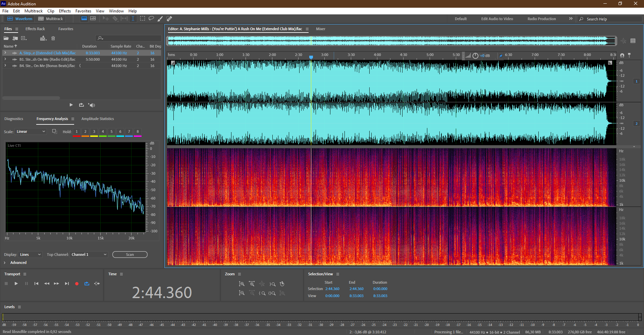Toggle channel 2 enable button
This screenshot has width=644, height=335.
(636, 123)
